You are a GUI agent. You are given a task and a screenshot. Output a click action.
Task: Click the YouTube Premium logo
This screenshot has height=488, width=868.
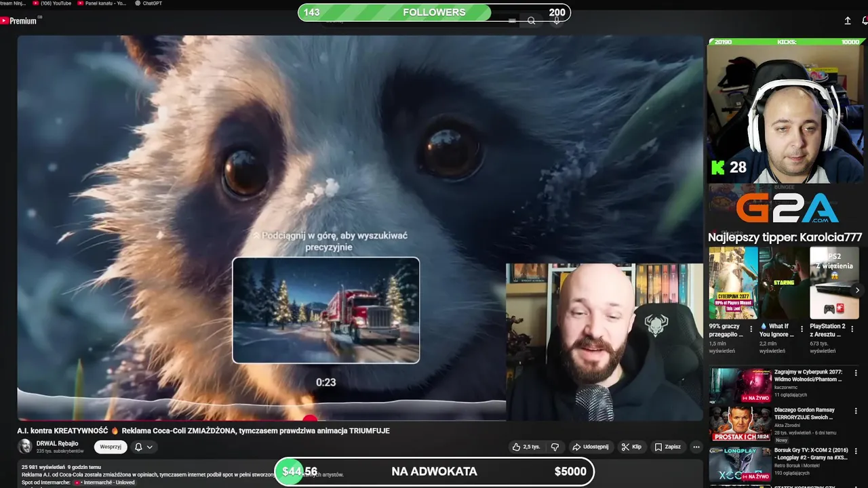19,21
